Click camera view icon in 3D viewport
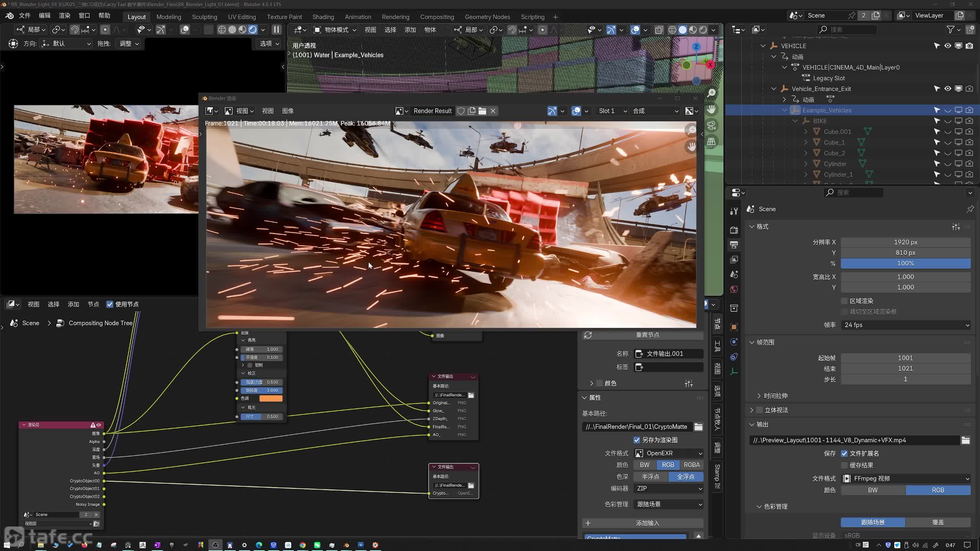This screenshot has width=980, height=551. tap(711, 126)
